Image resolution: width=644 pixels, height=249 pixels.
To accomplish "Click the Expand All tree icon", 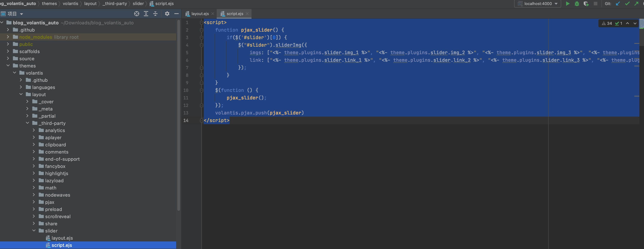I will point(146,14).
